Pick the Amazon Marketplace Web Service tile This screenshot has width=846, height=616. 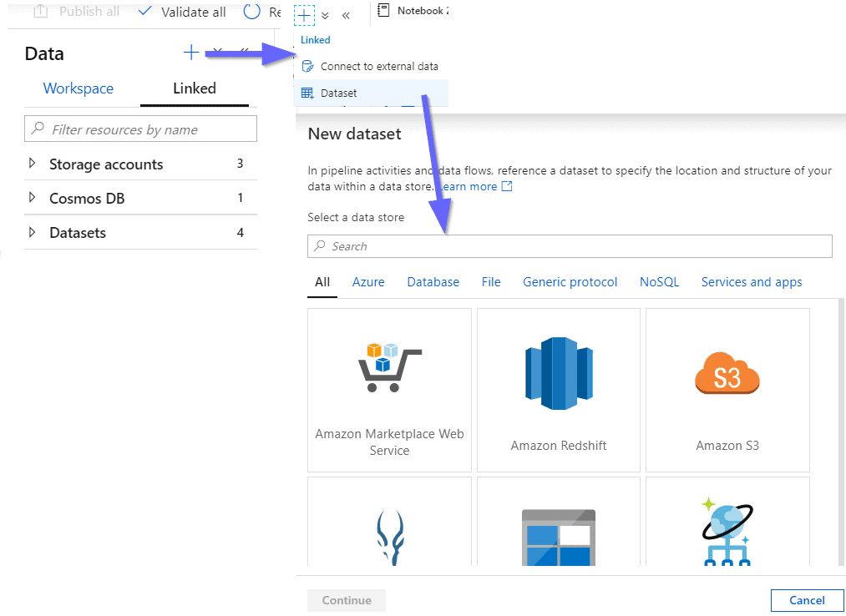(x=389, y=390)
